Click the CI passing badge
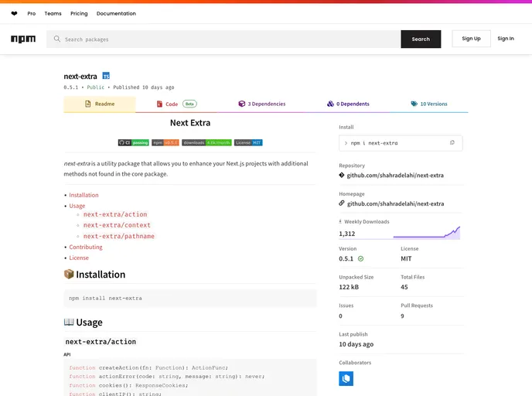This screenshot has width=532, height=396. (x=133, y=142)
